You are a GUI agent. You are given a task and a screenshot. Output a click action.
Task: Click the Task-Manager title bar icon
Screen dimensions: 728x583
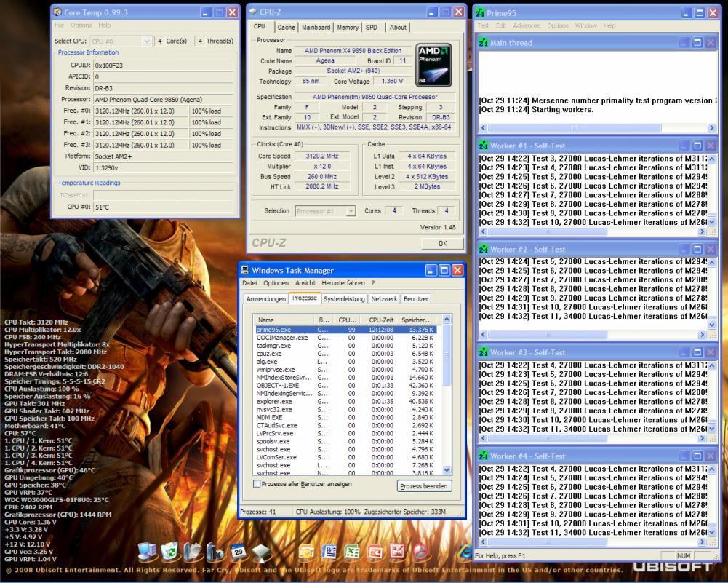244,270
